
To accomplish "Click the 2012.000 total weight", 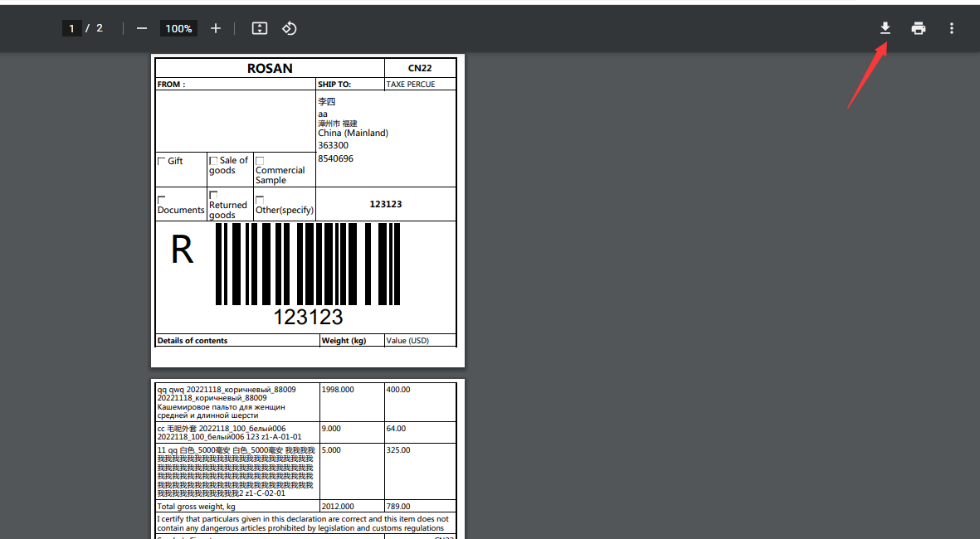I will tap(338, 507).
